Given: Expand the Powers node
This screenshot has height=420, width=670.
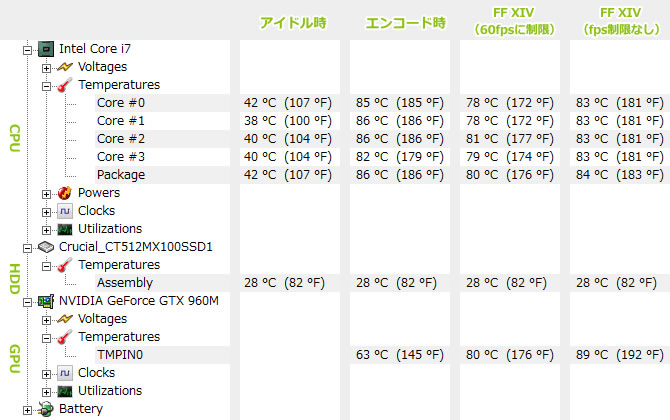Looking at the screenshot, I should 46,194.
